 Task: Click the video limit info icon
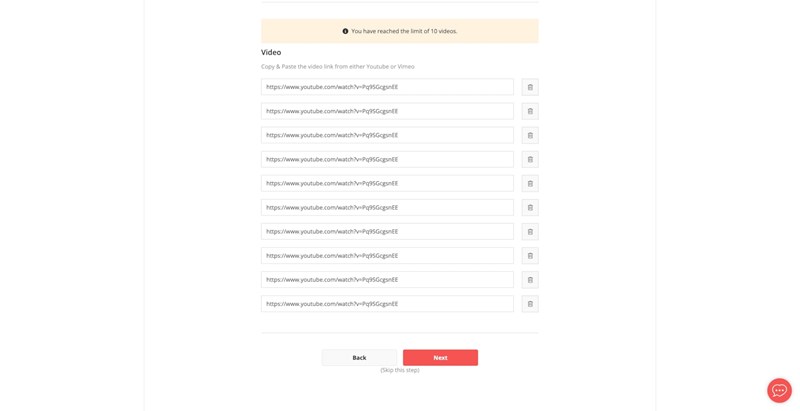coord(345,31)
